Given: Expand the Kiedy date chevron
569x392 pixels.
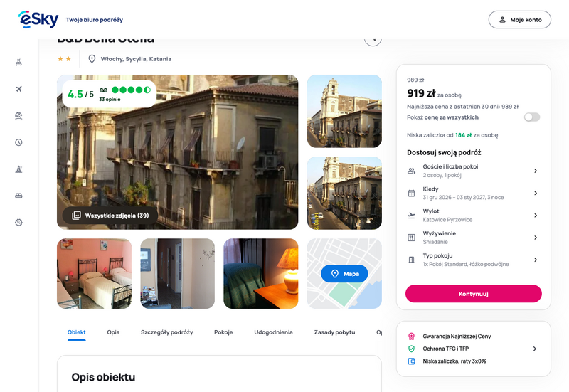Looking at the screenshot, I should click(536, 193).
